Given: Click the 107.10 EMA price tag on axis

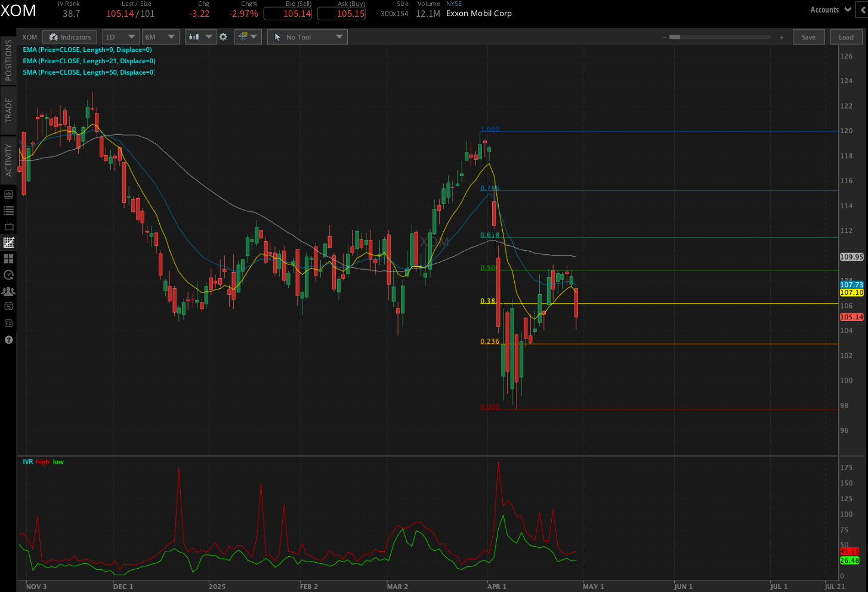Looking at the screenshot, I should (851, 292).
